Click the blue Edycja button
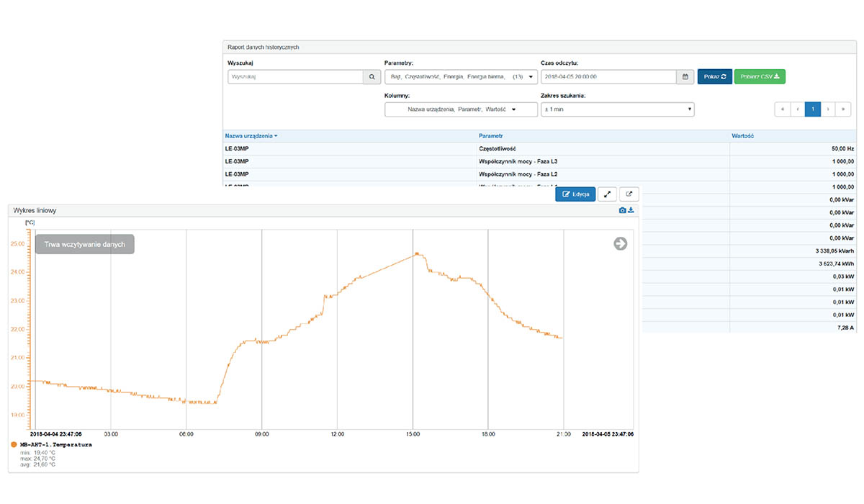Screen dimensions: 864x504 [575, 194]
